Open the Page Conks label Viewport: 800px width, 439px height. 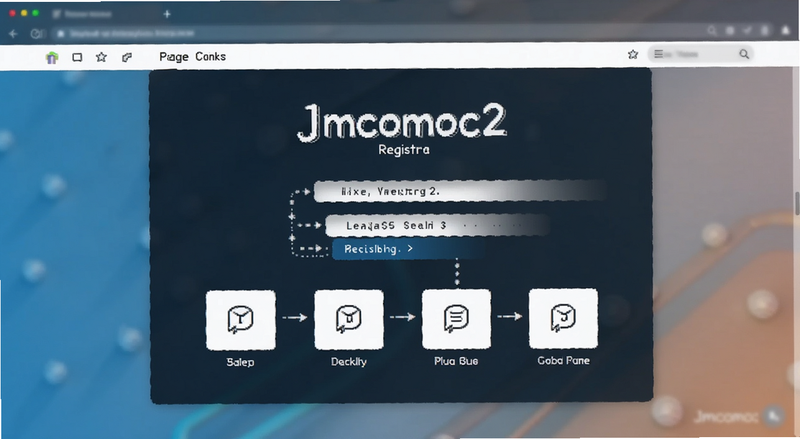(x=192, y=57)
